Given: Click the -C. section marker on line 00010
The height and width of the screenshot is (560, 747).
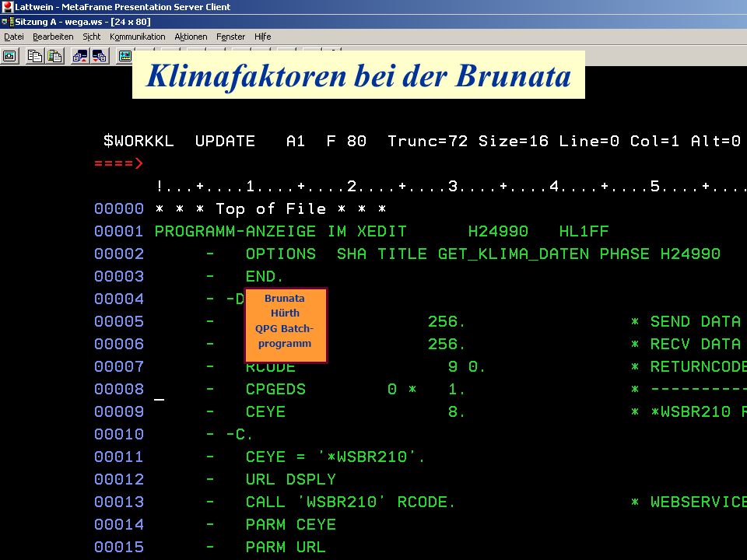Looking at the screenshot, I should coord(240,434).
